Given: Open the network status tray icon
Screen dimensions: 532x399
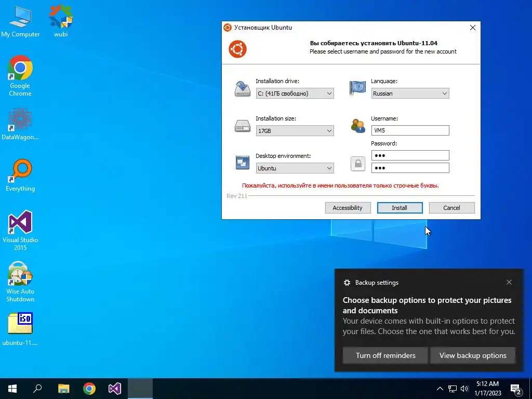Looking at the screenshot, I should (x=453, y=389).
